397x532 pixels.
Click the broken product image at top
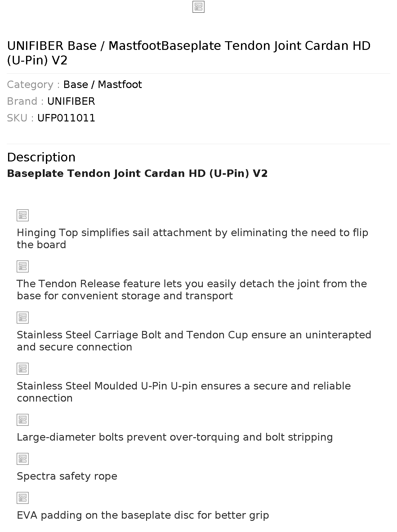198,7
